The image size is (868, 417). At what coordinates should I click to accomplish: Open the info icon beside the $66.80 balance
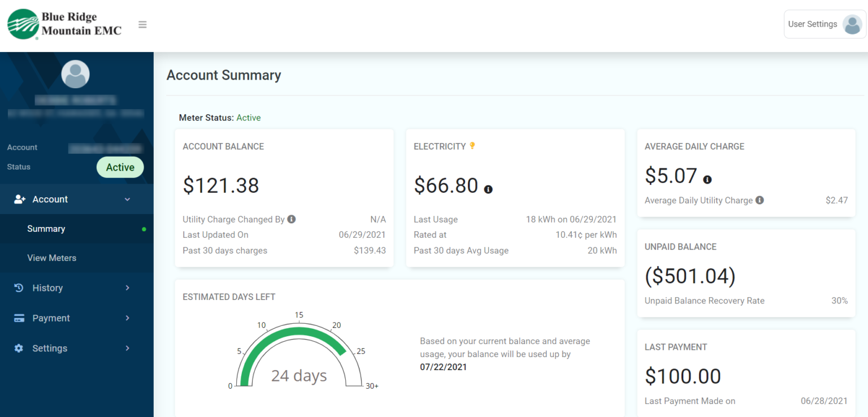488,189
